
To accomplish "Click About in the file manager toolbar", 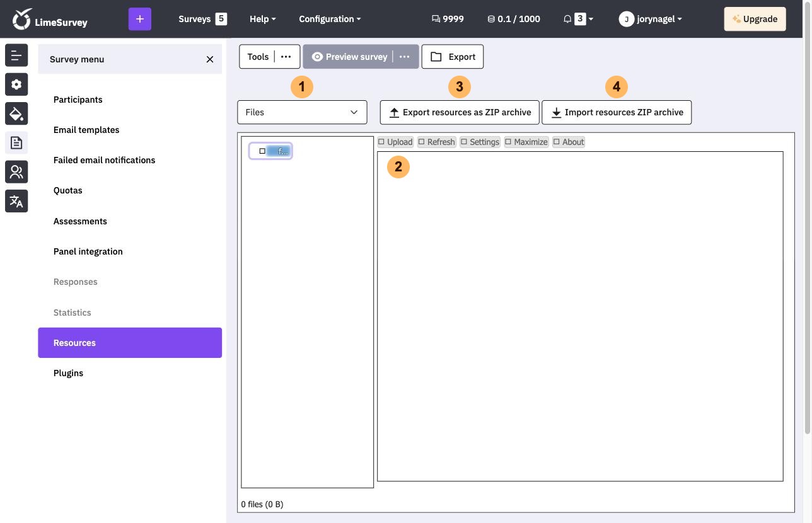I will pyautogui.click(x=569, y=142).
